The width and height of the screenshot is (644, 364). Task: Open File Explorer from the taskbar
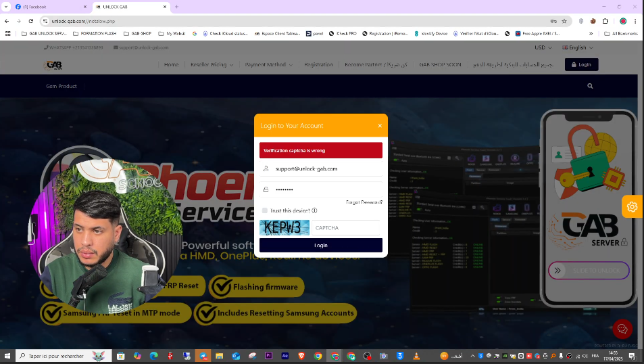[220, 356]
